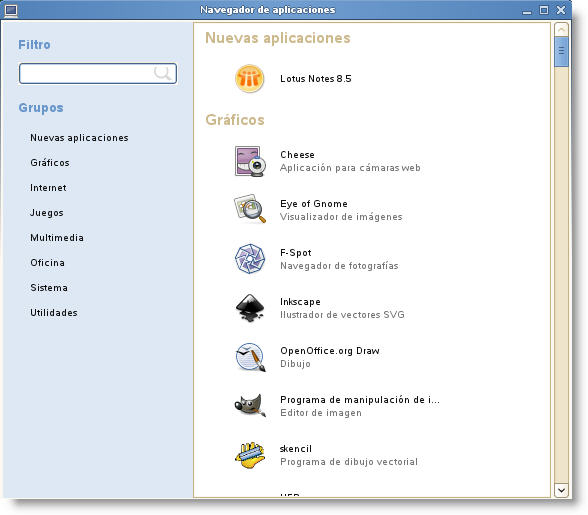Open the Lotus Notes 8.5 icon

[x=249, y=78]
